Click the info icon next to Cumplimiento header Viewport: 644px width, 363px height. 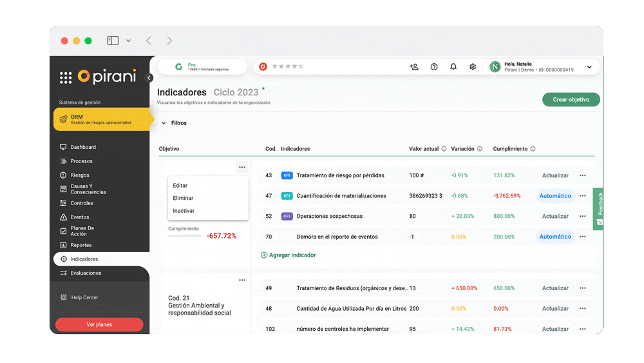(x=533, y=149)
